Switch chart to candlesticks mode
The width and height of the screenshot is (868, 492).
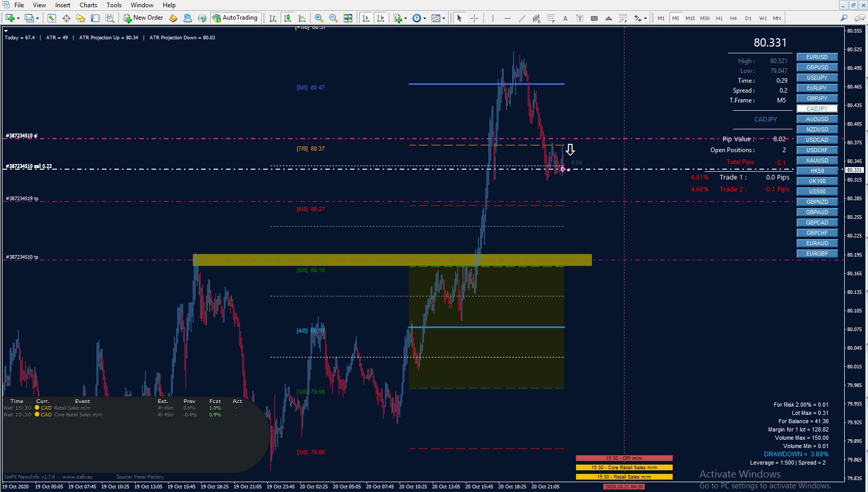[x=287, y=18]
